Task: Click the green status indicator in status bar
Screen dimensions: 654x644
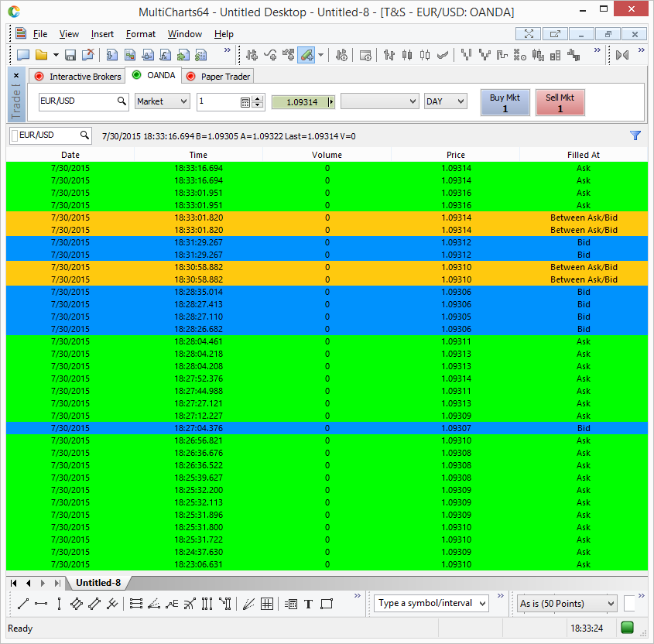Action: pos(628,628)
